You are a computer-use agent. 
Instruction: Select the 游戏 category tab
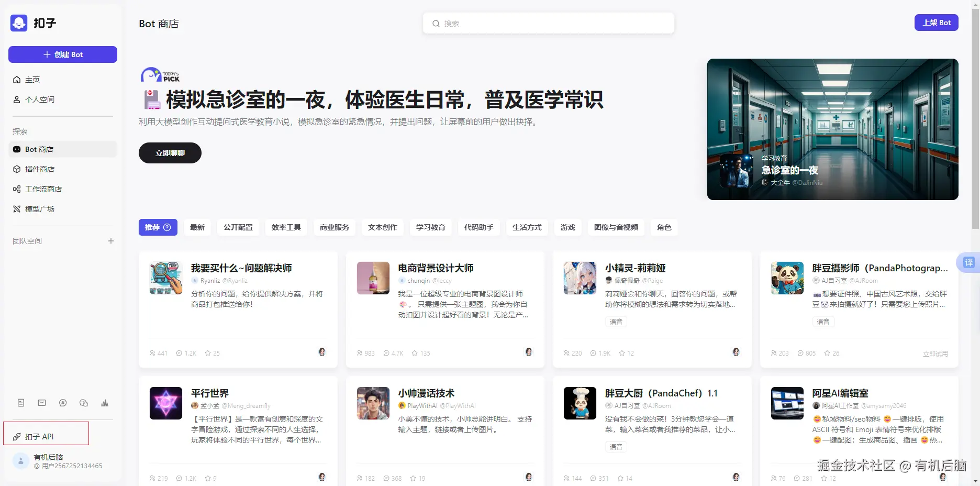pos(568,227)
